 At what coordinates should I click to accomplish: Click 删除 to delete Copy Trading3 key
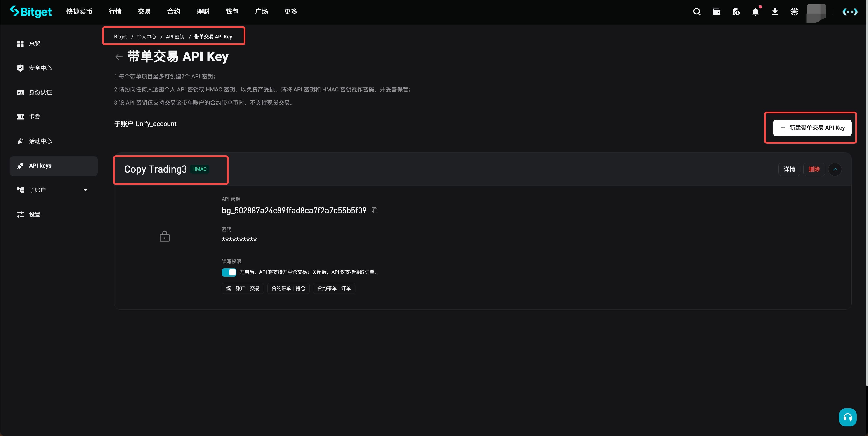[814, 169]
